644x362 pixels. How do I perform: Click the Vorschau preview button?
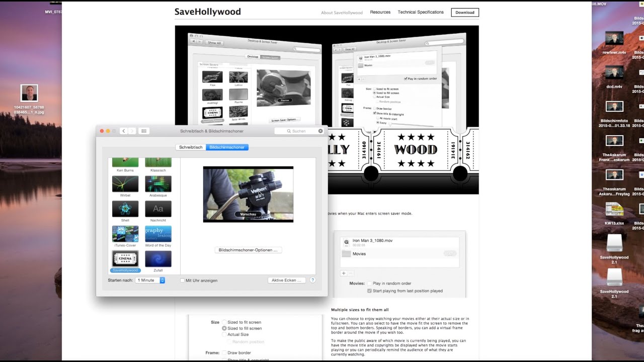click(248, 214)
